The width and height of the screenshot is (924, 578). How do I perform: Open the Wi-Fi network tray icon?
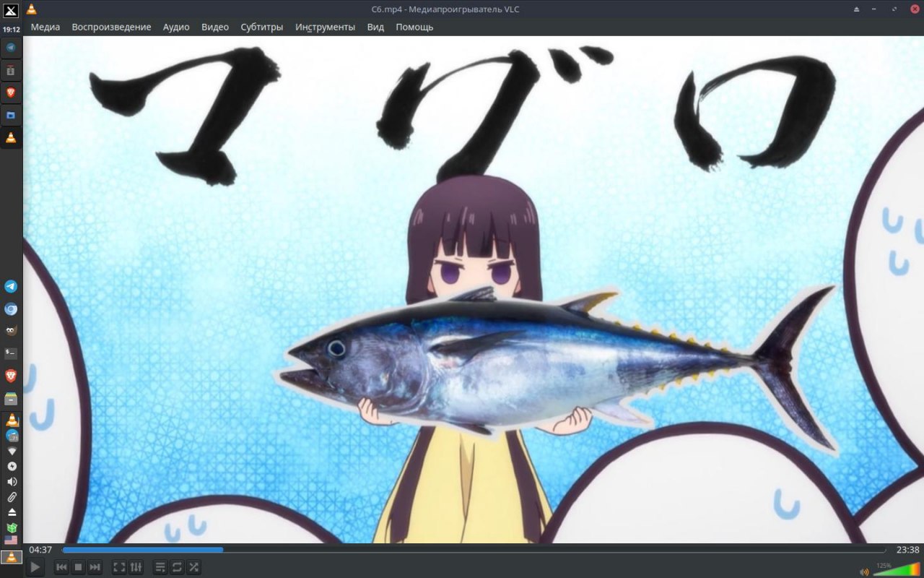click(x=12, y=451)
